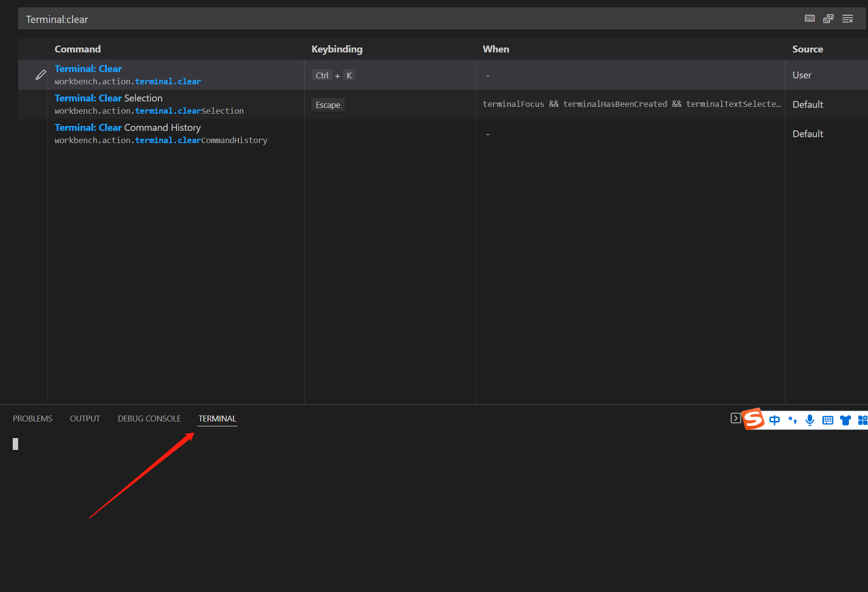
Task: Select the Terminal: Clear command link
Action: pyautogui.click(x=88, y=69)
